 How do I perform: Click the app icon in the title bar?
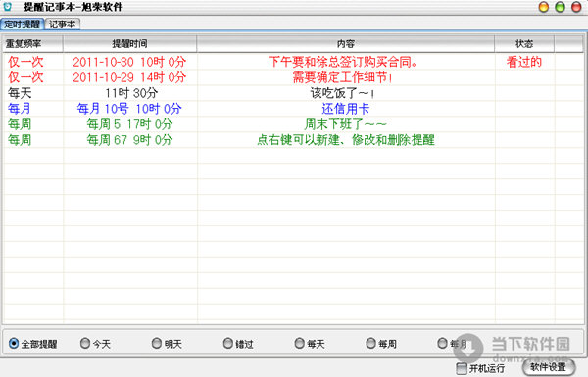8,7
